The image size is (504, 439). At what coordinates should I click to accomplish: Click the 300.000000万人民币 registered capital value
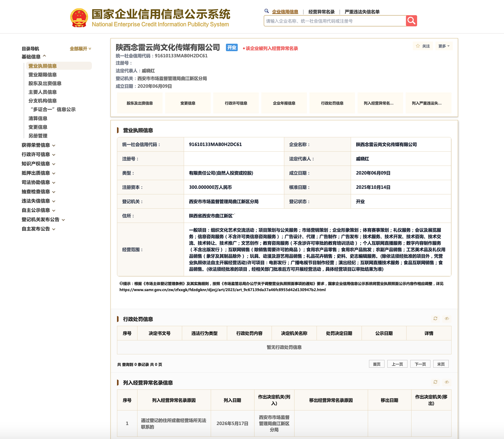click(210, 187)
